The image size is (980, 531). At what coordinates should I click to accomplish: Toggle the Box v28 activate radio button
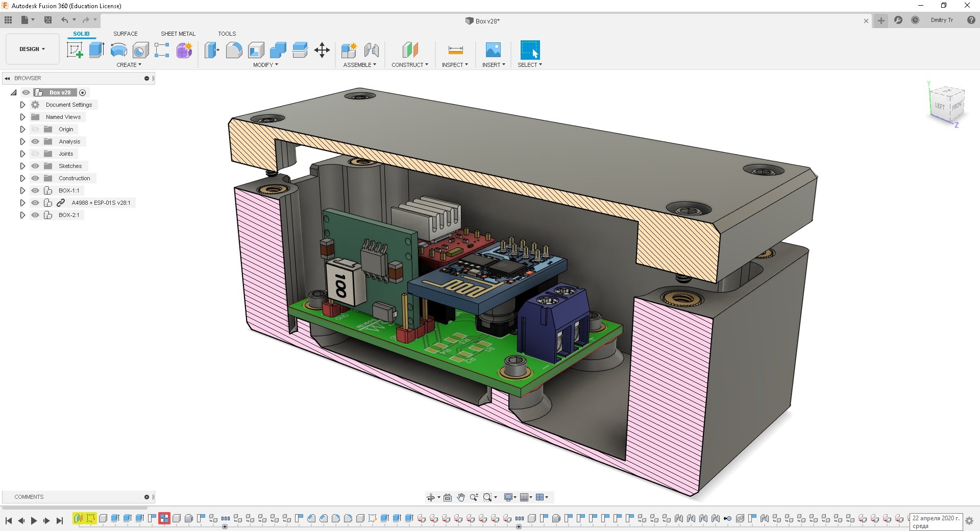pyautogui.click(x=83, y=92)
